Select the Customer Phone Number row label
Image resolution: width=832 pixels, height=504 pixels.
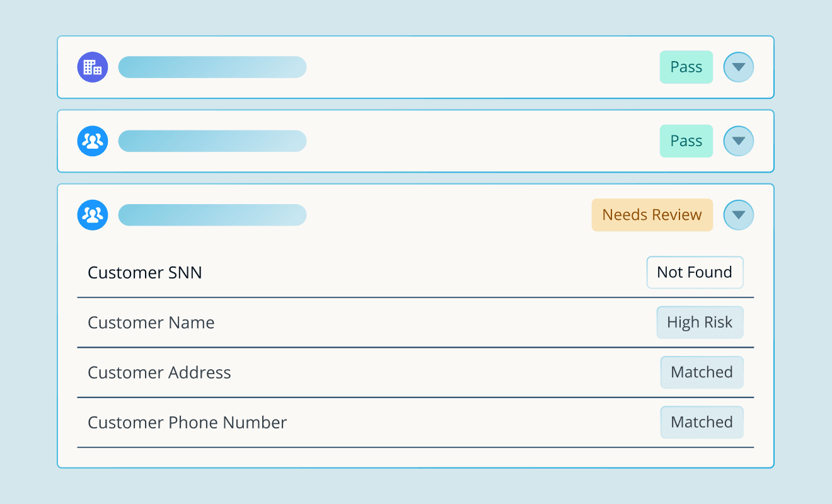pos(187,422)
